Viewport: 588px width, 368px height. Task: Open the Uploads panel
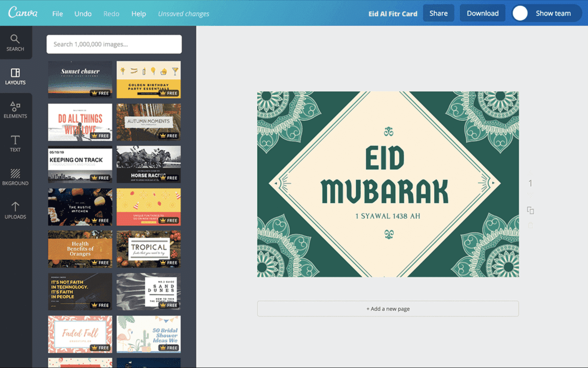(15, 210)
